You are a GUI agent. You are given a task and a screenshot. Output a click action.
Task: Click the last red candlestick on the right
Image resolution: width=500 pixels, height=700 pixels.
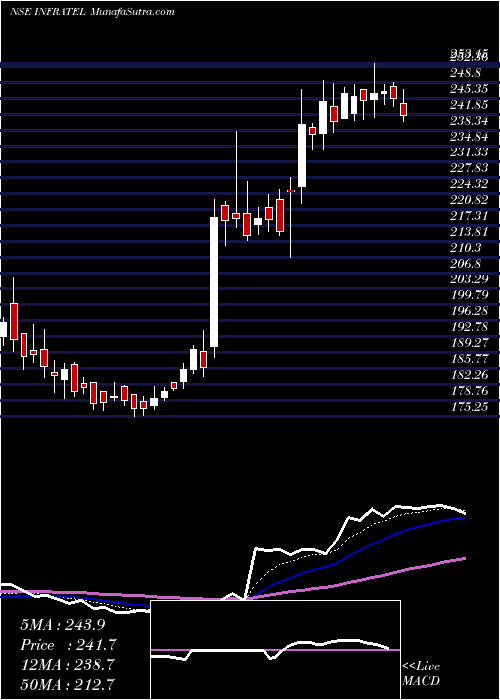coord(404,109)
